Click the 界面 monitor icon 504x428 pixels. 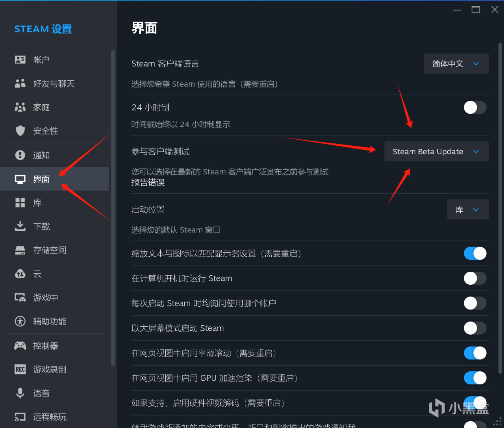pos(20,179)
